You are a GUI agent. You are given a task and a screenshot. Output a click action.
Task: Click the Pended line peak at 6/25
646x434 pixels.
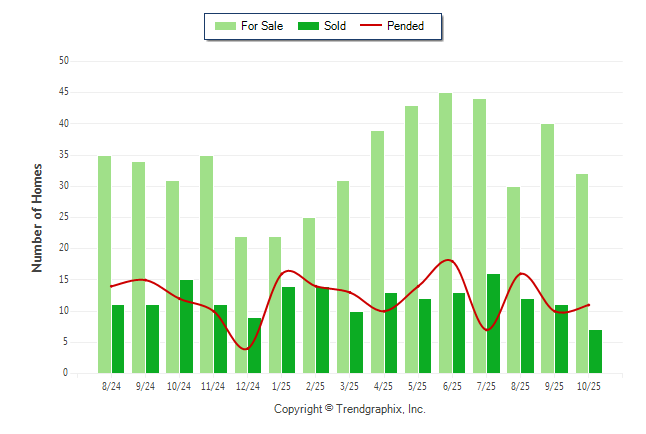(447, 260)
